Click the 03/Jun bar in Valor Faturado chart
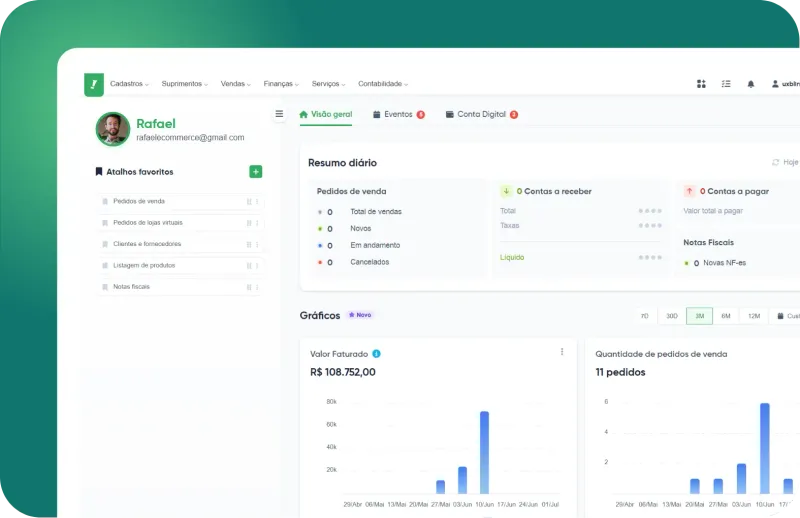 click(462, 480)
